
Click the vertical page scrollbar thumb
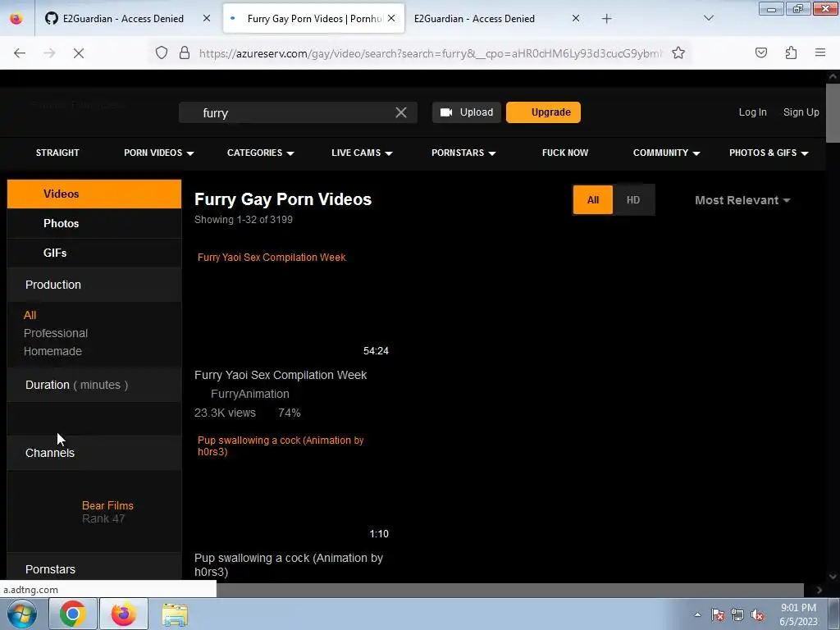[833, 113]
